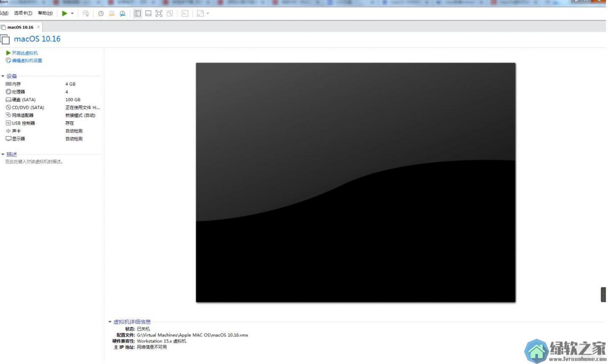Click the Send Ctrl+Alt+Del toolbar icon

click(86, 13)
